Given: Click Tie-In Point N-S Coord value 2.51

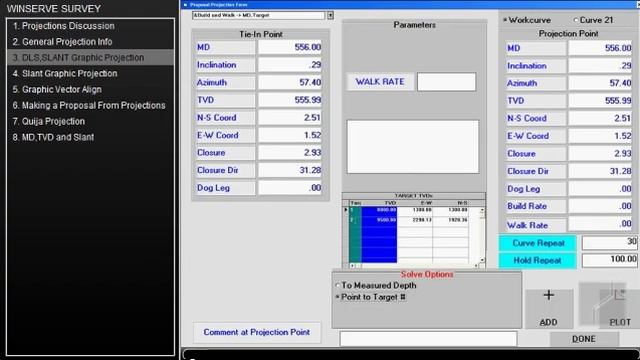Looking at the screenshot, I should tap(290, 118).
